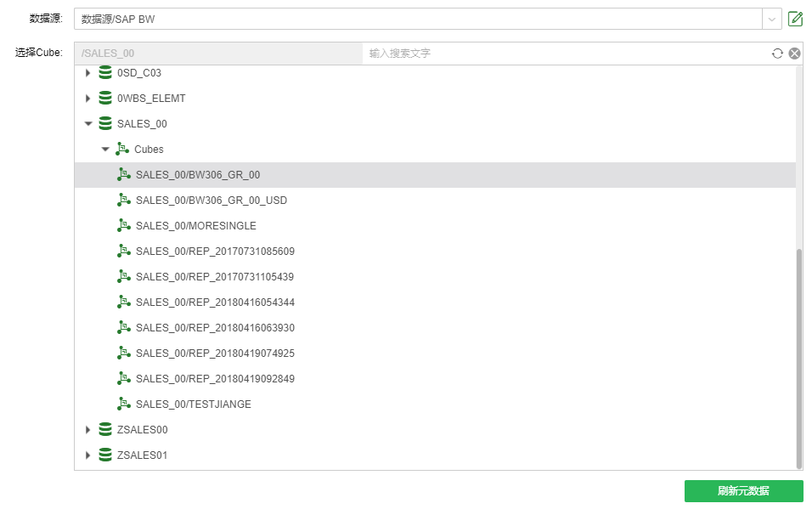Select cube SALES_00/REP_20170731105439

[215, 276]
